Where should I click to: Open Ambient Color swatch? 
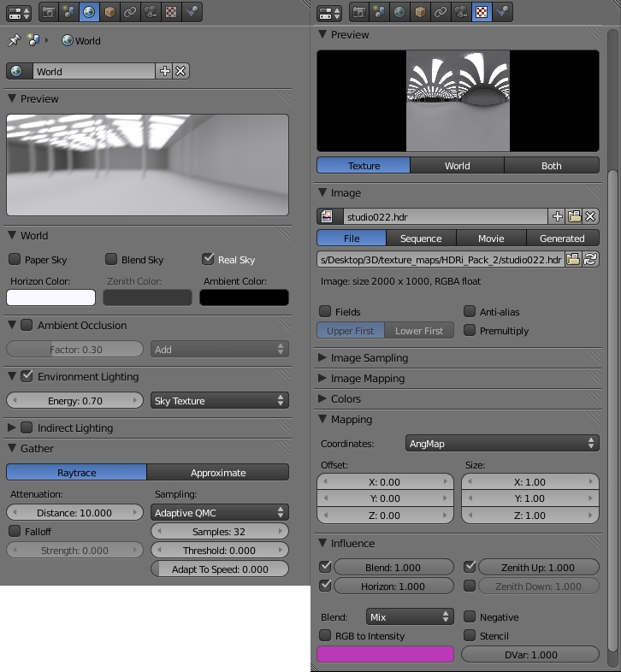[x=244, y=298]
